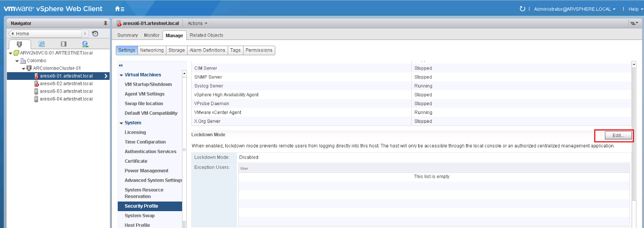Switch to Storage inventory icon
This screenshot has width=644, height=228.
pos(64,44)
